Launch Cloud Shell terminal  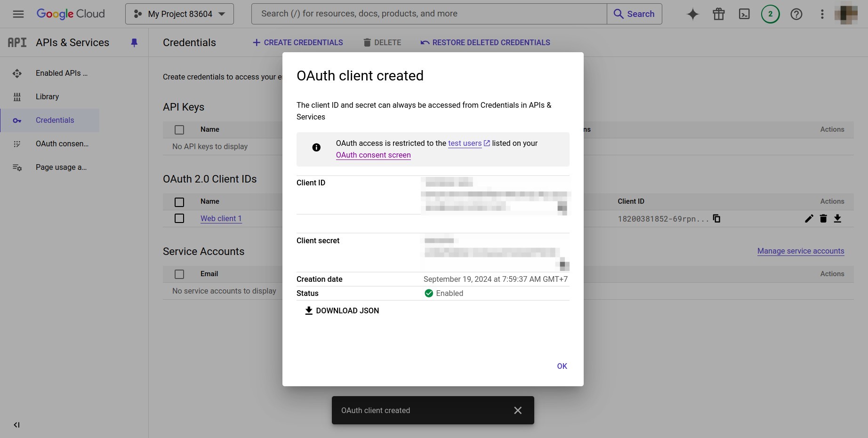pyautogui.click(x=744, y=14)
